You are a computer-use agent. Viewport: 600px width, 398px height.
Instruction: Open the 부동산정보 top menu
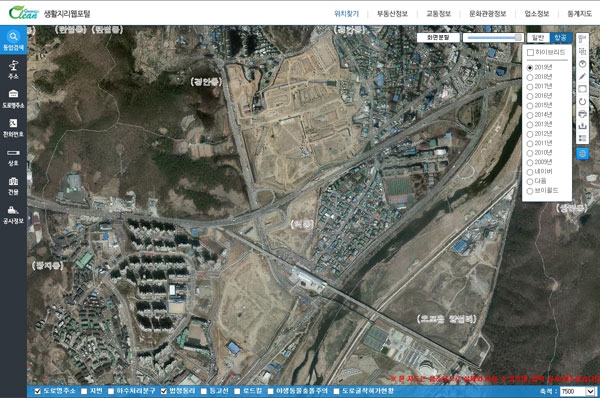pos(392,14)
